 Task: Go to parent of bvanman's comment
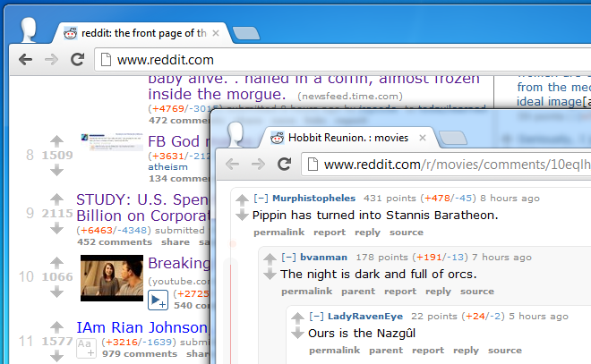coord(358,292)
